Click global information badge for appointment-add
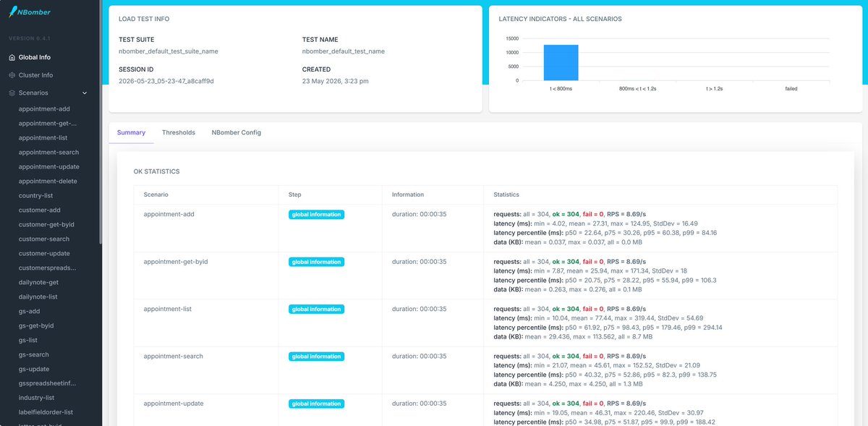Viewport: 868px width, 426px height. [x=317, y=215]
